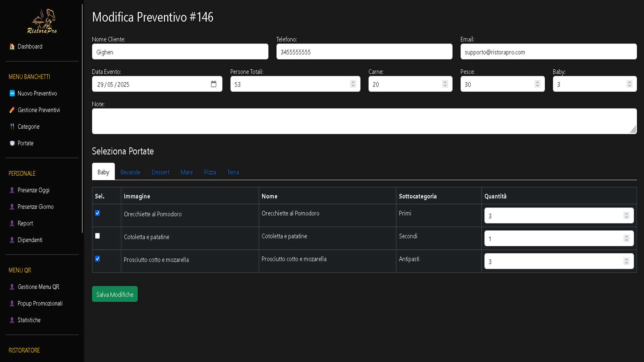Click the Dipendenti person icon
The image size is (644, 362).
point(12,240)
